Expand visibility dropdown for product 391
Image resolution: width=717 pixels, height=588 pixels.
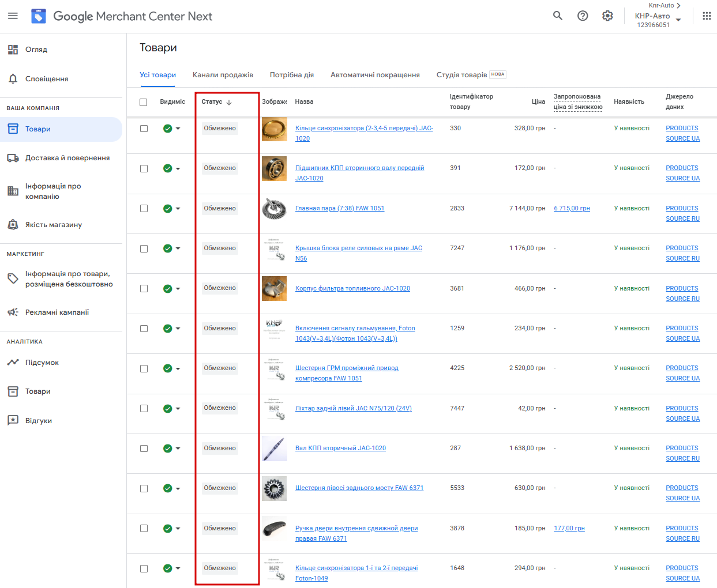pos(178,168)
